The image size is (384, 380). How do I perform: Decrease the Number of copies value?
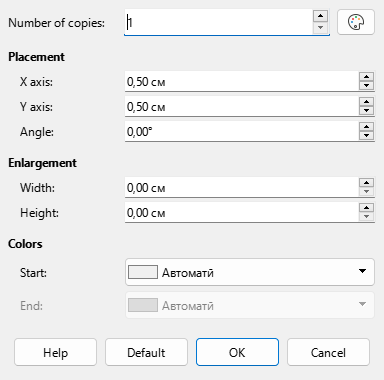point(320,28)
